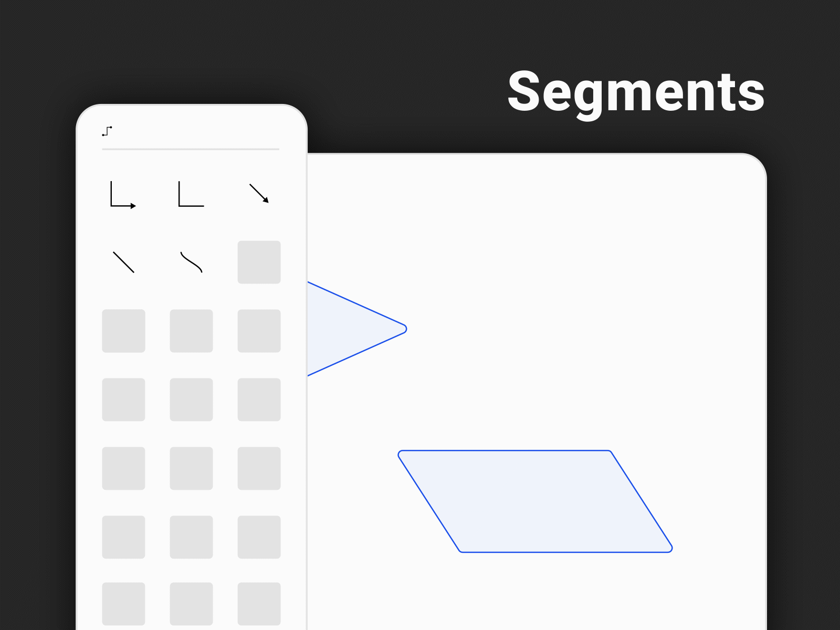Select the bottom-middle placeholder tile in the panel
840x630 pixels.
coord(191,604)
